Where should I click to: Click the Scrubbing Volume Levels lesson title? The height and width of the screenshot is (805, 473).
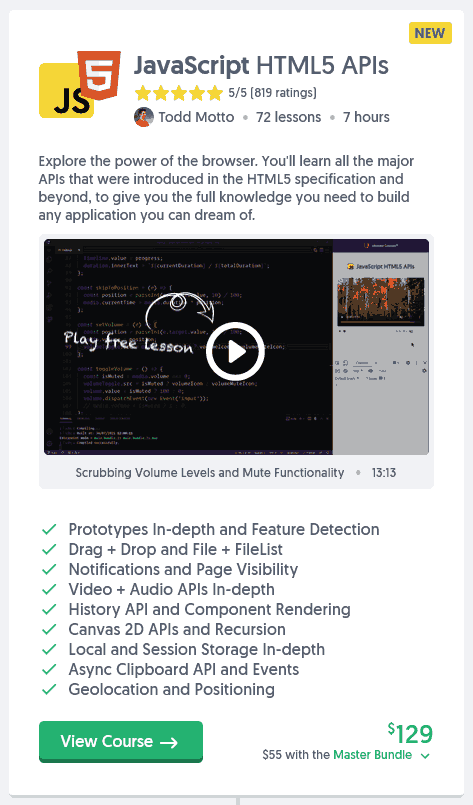(210, 473)
